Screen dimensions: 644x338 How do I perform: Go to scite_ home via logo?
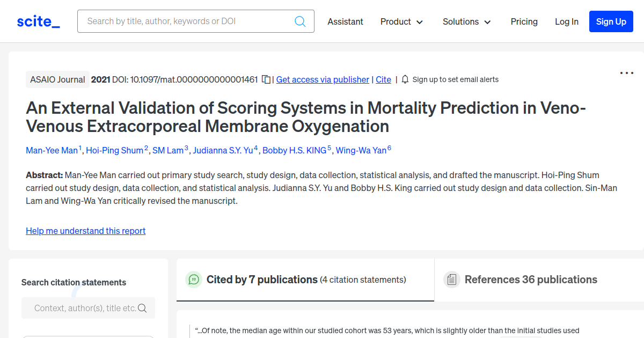(x=39, y=21)
